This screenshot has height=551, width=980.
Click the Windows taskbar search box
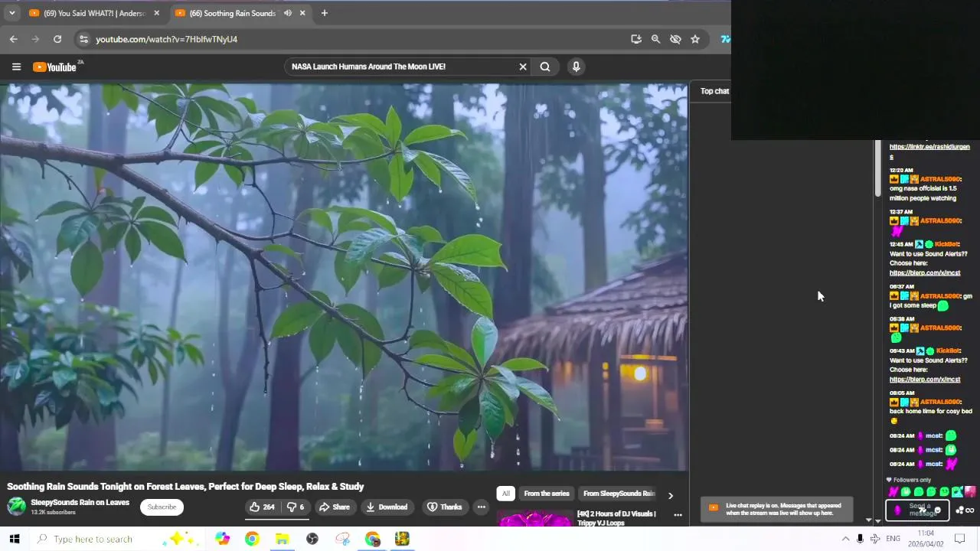click(x=119, y=539)
